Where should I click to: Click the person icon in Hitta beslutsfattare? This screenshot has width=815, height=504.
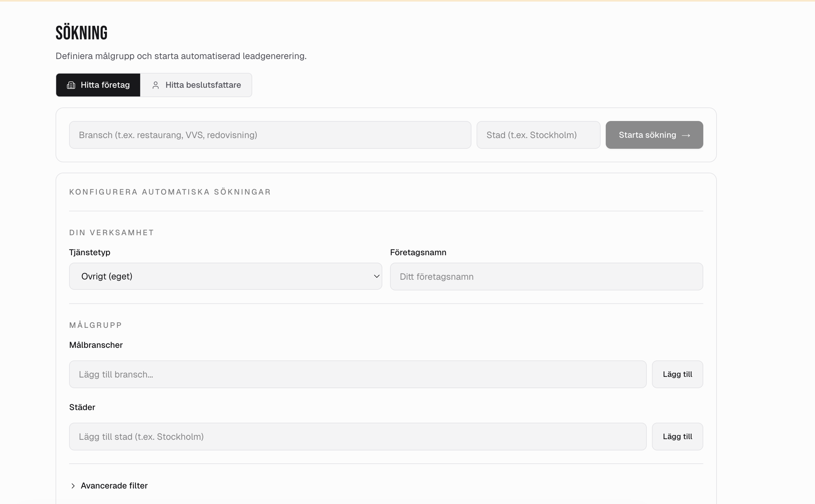155,85
